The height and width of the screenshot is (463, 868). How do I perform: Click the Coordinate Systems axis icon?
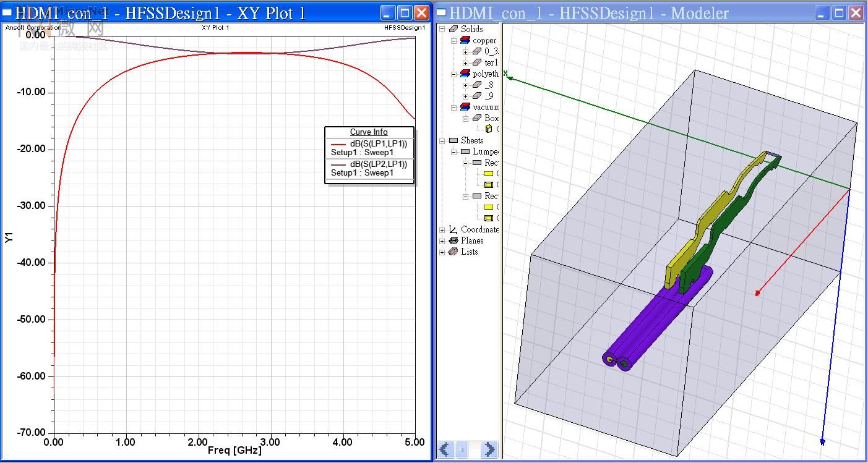(x=453, y=229)
